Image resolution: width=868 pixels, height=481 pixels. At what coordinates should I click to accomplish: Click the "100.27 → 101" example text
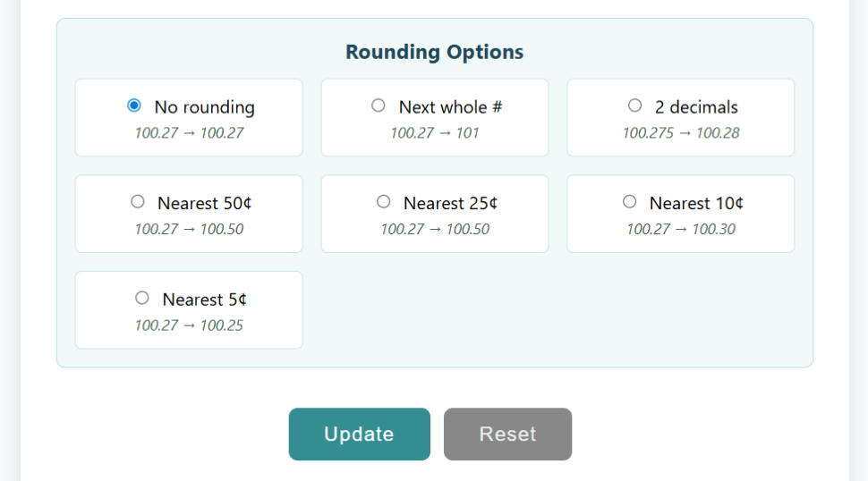click(434, 133)
